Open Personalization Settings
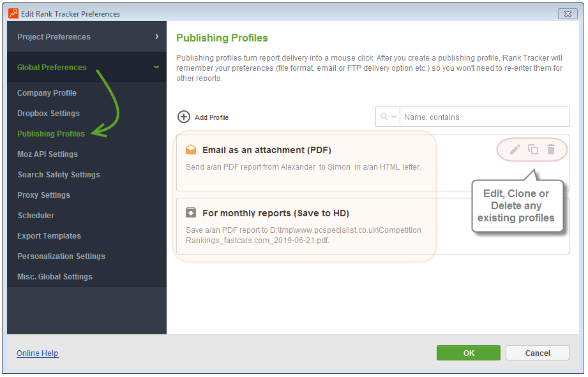The width and height of the screenshot is (588, 377). [x=61, y=256]
